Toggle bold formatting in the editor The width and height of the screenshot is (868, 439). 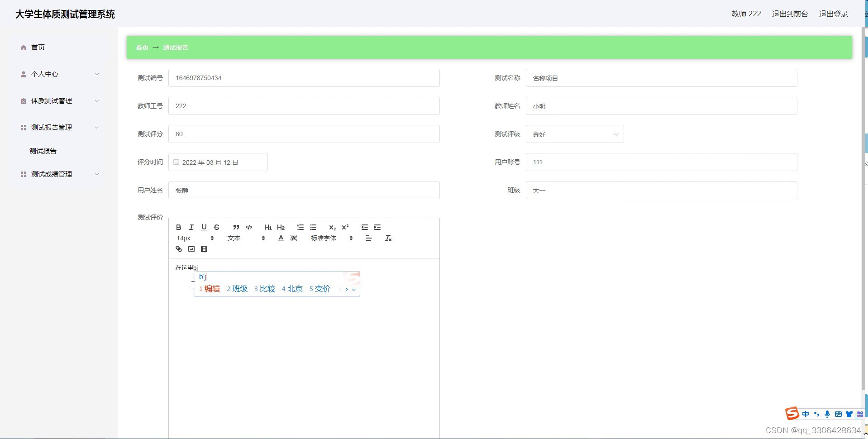point(178,227)
